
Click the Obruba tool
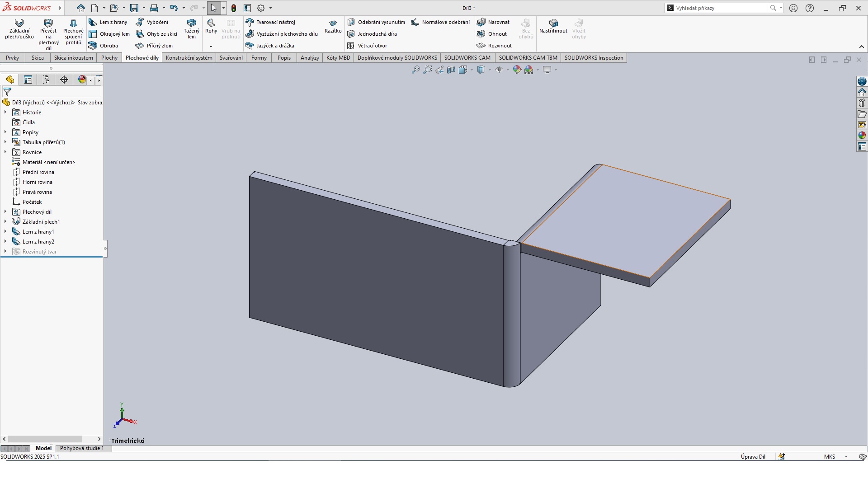pyautogui.click(x=103, y=46)
